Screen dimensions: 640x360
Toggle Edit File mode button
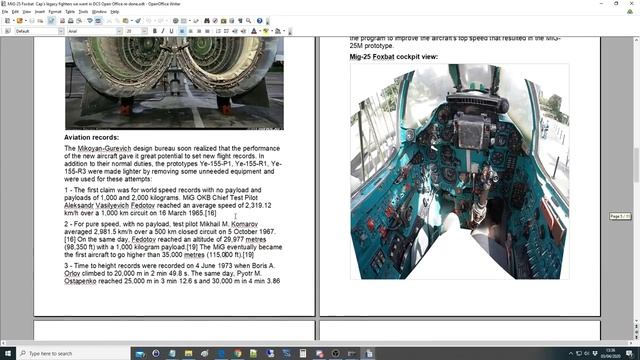click(x=51, y=20)
